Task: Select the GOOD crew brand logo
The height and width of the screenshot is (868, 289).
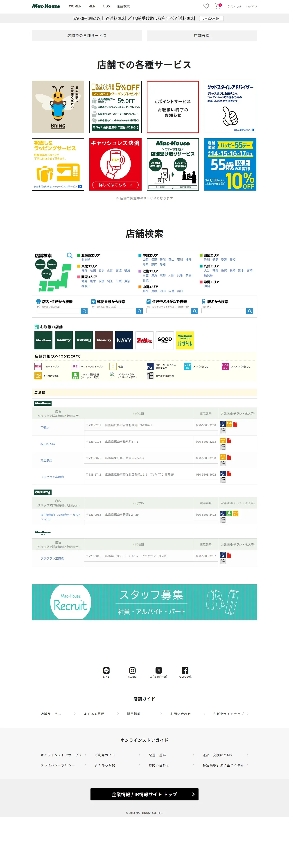Action: pyautogui.click(x=165, y=340)
